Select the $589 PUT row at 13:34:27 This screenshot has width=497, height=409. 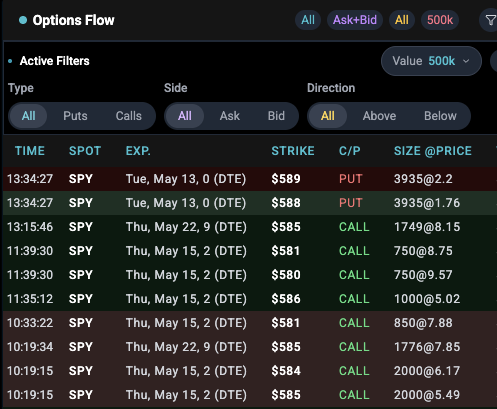pos(250,179)
